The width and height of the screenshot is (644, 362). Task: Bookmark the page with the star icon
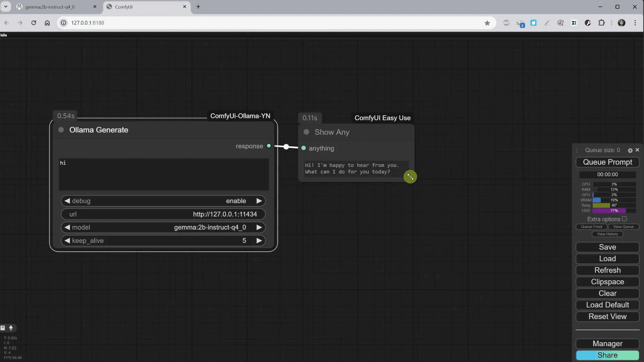click(x=488, y=23)
